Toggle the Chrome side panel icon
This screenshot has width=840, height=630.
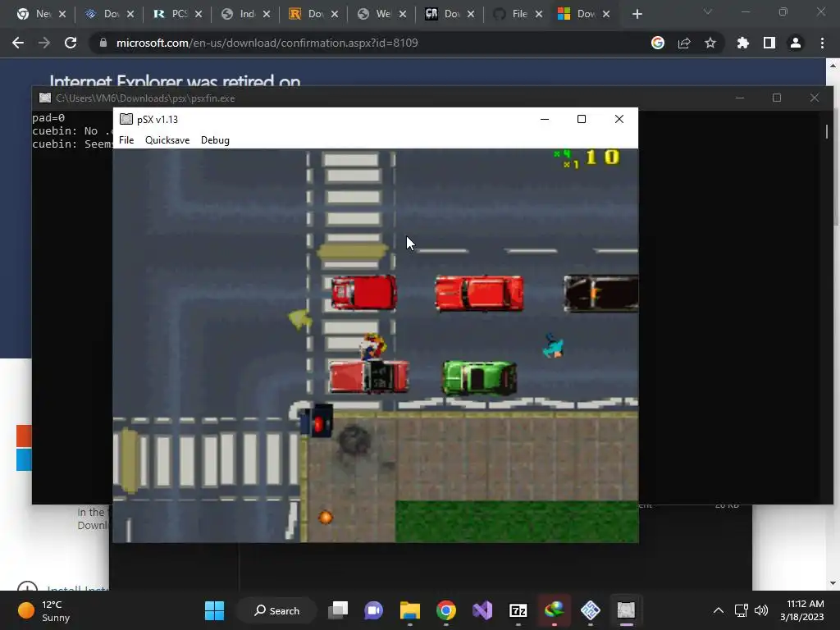pyautogui.click(x=769, y=43)
